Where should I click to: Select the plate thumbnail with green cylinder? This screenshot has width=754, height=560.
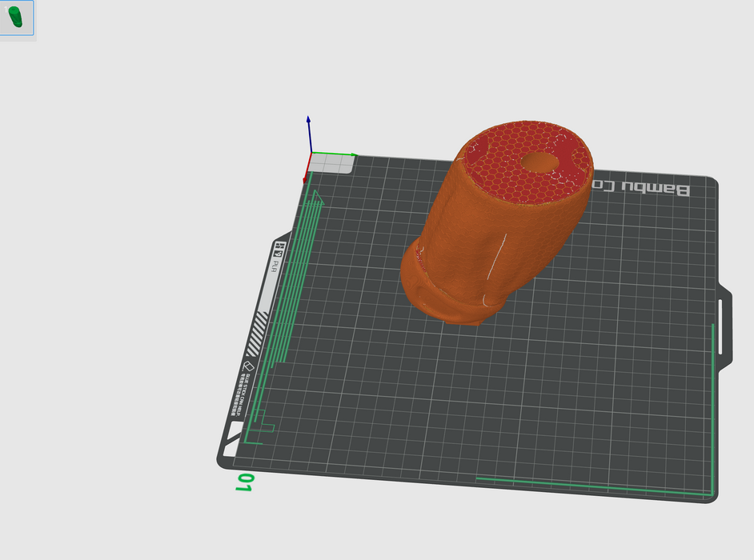click(x=17, y=18)
